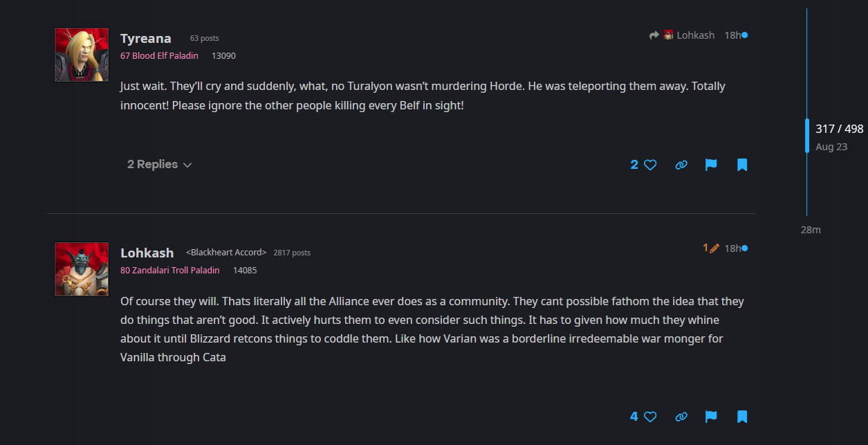Flag Lohkash's post
This screenshot has width=868, height=445.
coord(711,417)
